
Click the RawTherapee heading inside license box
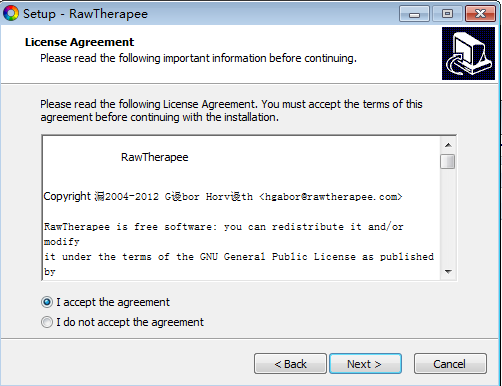[155, 157]
